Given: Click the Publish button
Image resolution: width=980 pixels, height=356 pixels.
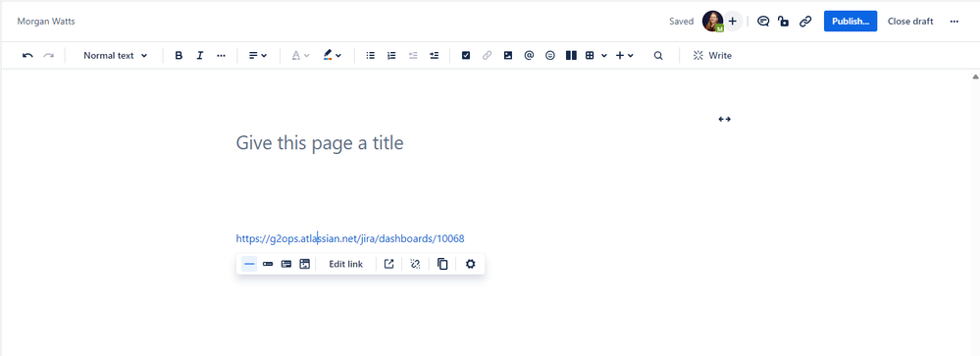Looking at the screenshot, I should 851,22.
